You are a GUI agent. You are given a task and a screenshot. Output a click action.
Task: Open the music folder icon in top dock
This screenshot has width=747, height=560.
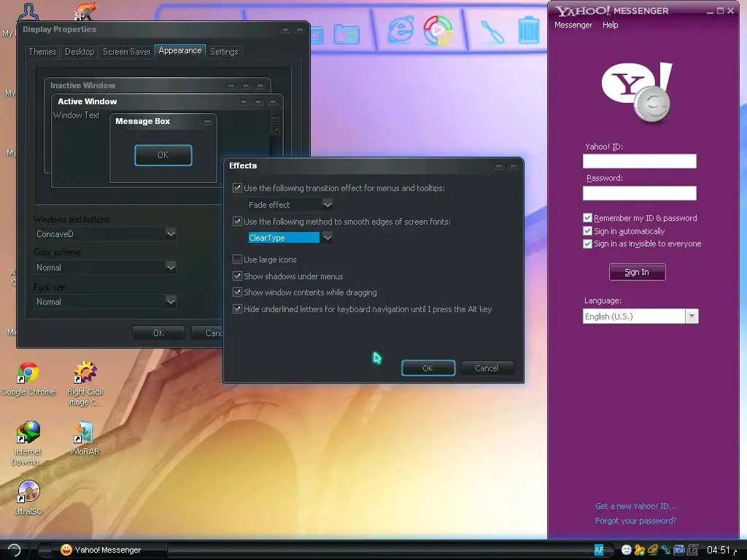347,34
